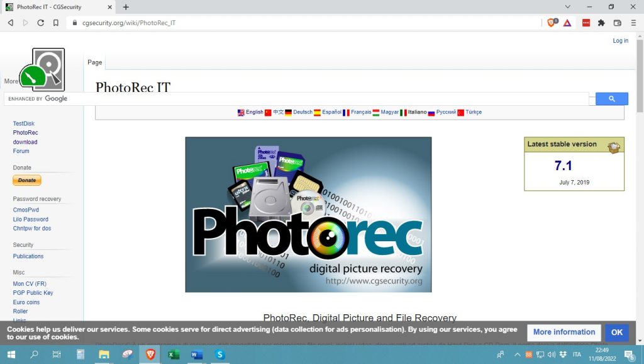This screenshot has height=364, width=644.
Task: Open the browser hamburger menu
Action: (x=632, y=23)
